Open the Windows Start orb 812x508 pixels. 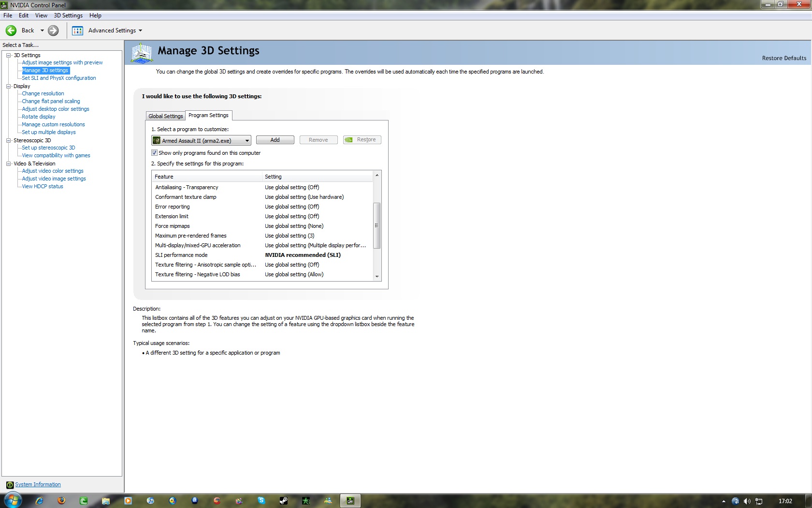tap(13, 500)
